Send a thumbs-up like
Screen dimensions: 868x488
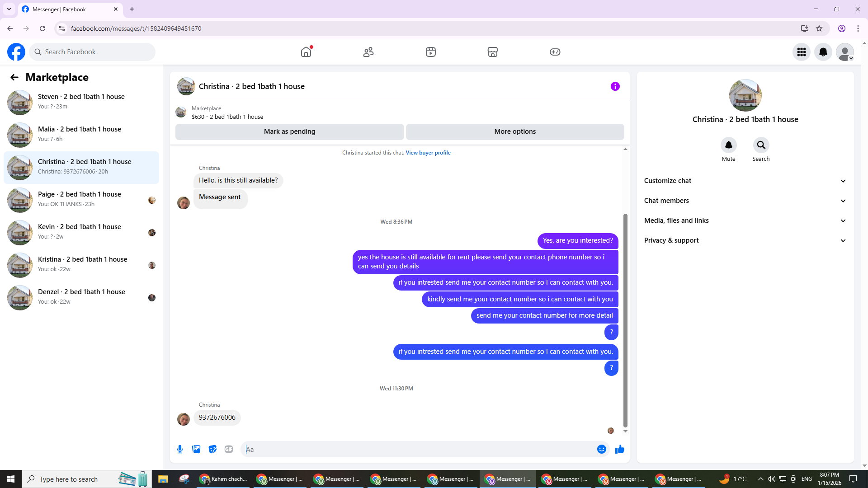click(x=620, y=449)
